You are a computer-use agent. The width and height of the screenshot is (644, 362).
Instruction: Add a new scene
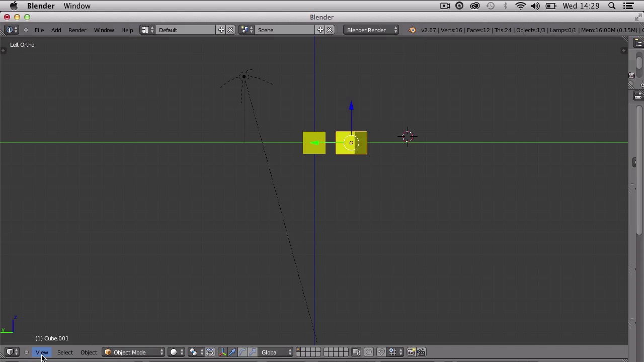point(320,30)
